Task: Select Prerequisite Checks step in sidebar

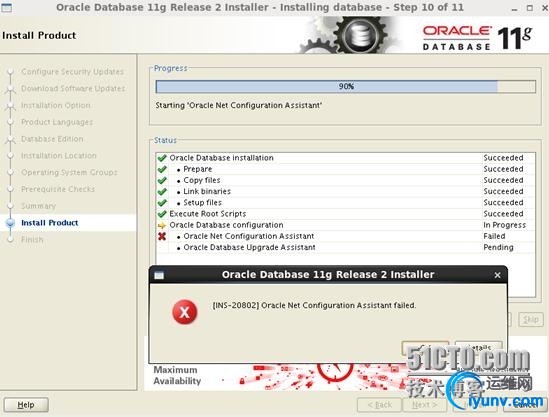Action: (x=58, y=189)
